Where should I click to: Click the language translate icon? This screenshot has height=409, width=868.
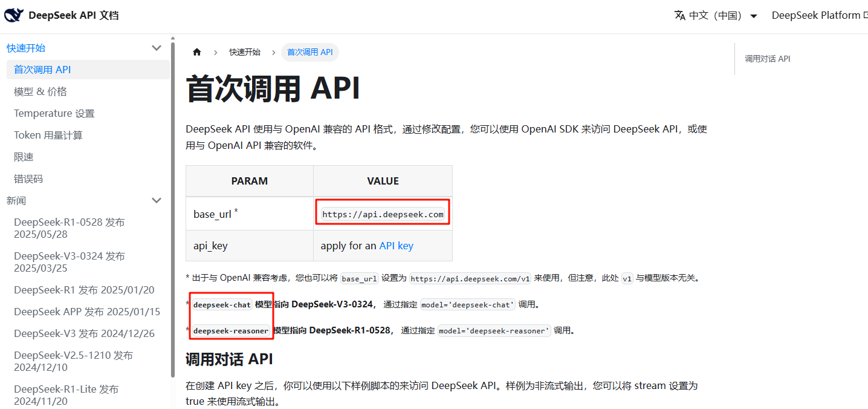coord(680,15)
